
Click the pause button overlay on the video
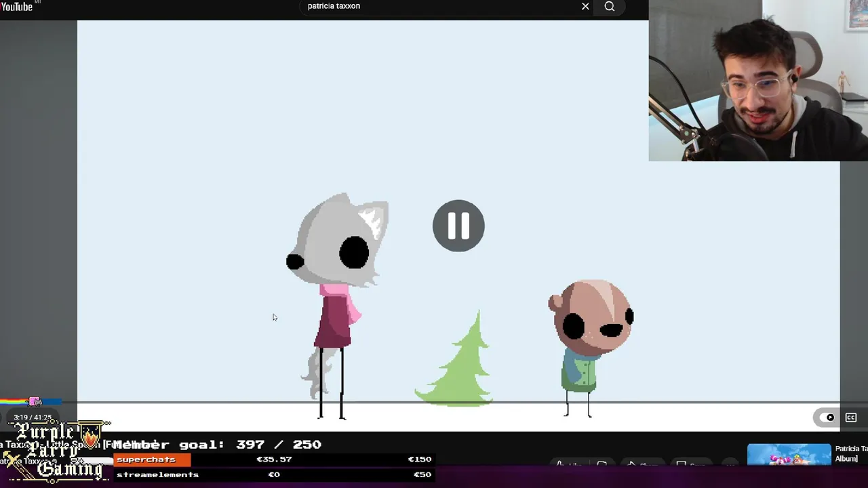[458, 226]
